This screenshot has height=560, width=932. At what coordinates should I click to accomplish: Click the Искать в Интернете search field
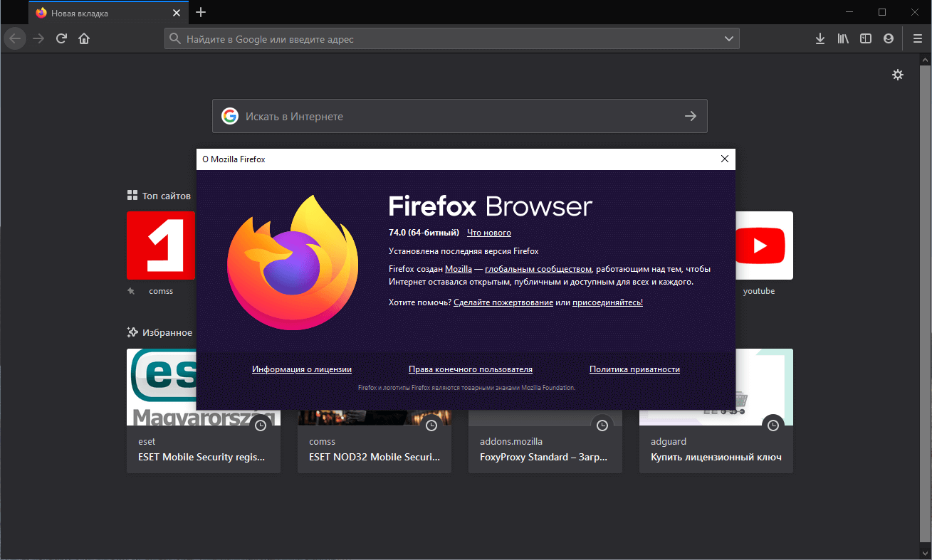point(427,115)
